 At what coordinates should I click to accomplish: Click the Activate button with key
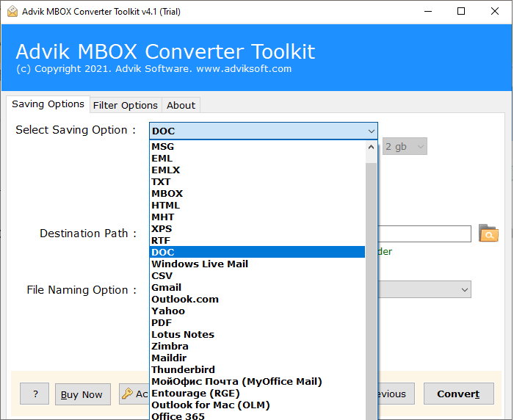(134, 394)
